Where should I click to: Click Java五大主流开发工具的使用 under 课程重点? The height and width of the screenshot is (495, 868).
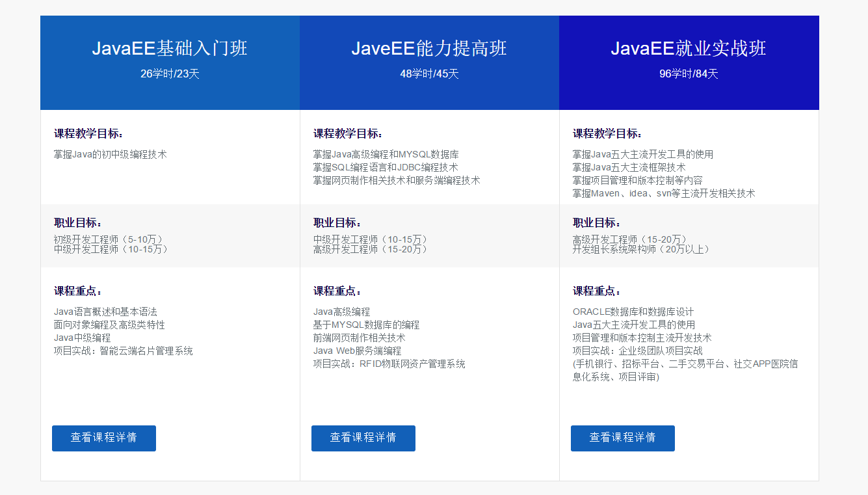coord(634,325)
